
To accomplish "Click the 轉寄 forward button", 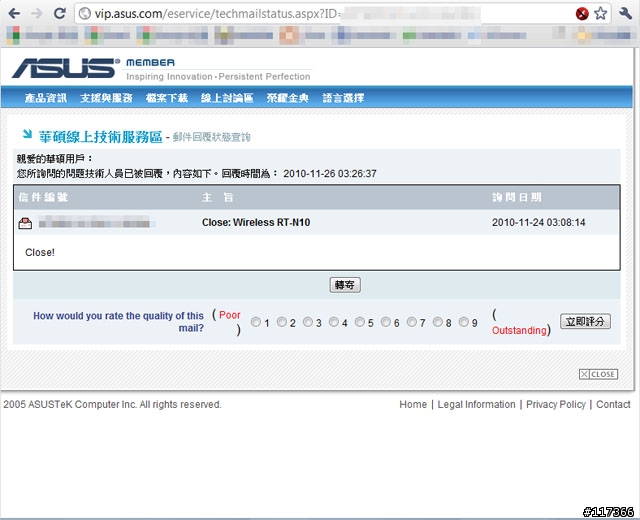I will coord(345,285).
